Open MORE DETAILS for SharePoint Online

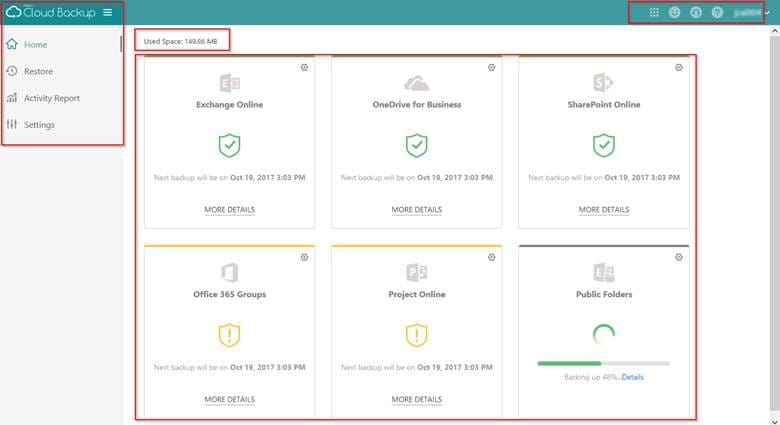point(603,210)
